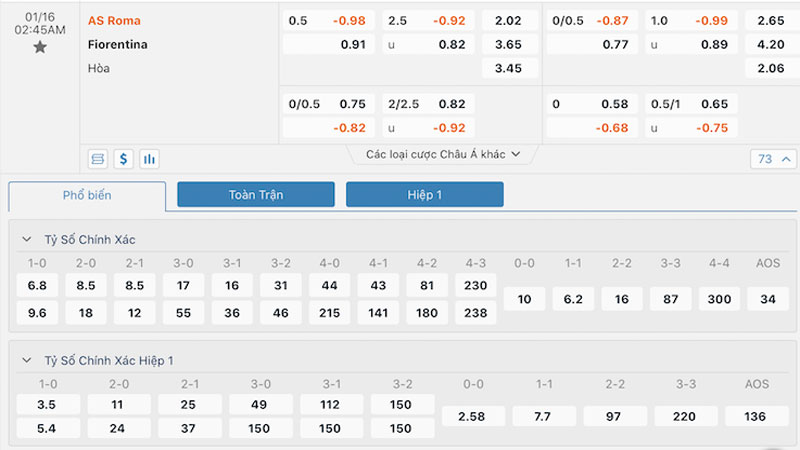Collapse Tỷ Số Chính Xác Hiệp 1 section

click(x=26, y=360)
